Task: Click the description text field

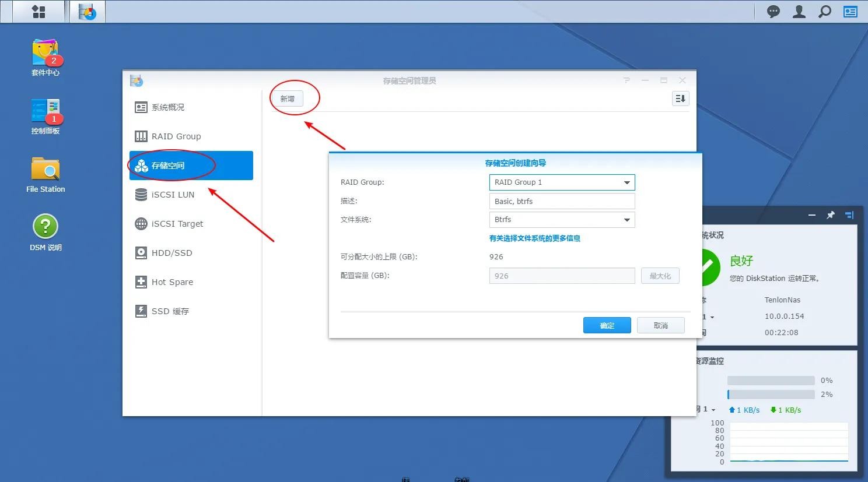Action: tap(561, 201)
